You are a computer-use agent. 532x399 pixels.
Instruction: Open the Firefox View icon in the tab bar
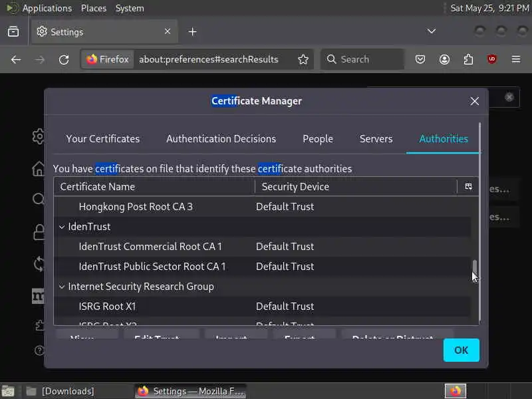[x=13, y=31]
